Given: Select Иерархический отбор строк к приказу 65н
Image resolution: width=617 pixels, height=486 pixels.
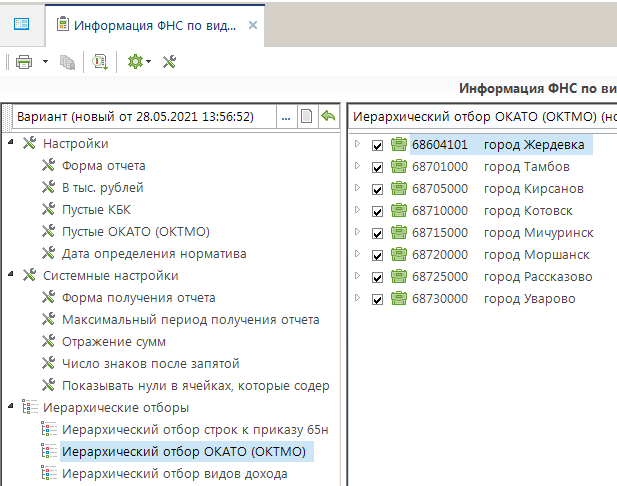Looking at the screenshot, I should pos(195,430).
